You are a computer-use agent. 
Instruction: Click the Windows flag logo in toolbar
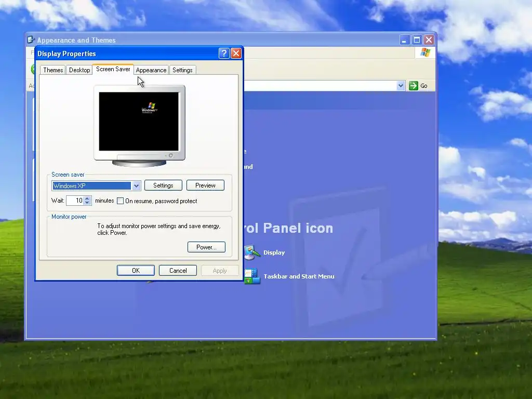click(425, 52)
